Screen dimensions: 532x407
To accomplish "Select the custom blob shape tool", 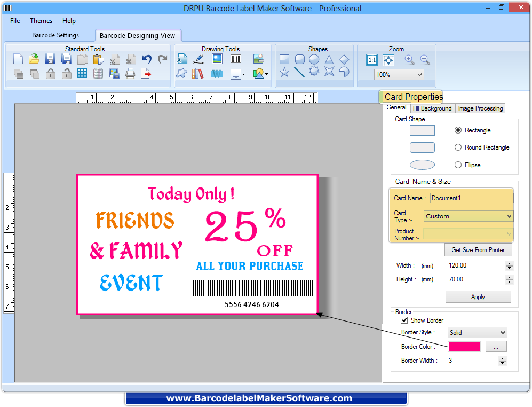I will click(181, 73).
